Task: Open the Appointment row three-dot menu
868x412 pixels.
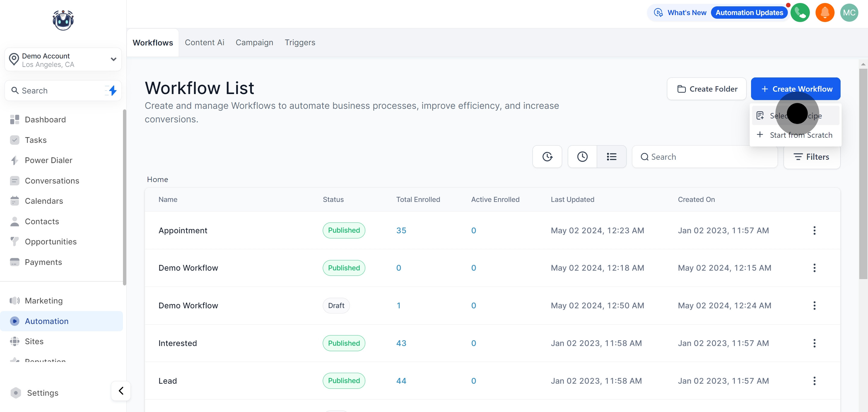Action: [x=814, y=231]
